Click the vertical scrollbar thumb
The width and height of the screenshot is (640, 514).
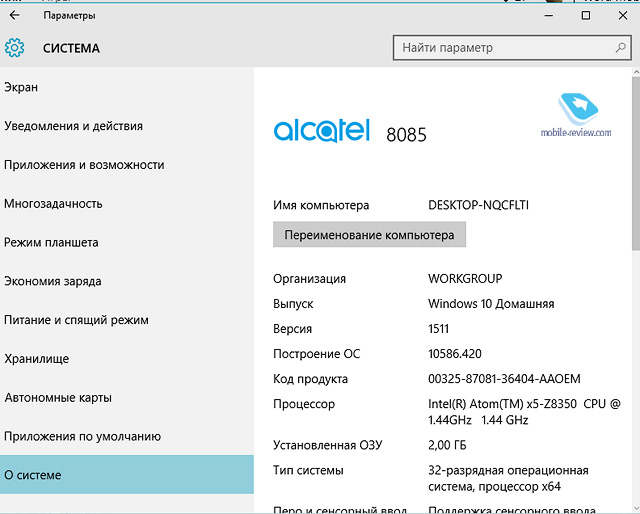point(636,163)
